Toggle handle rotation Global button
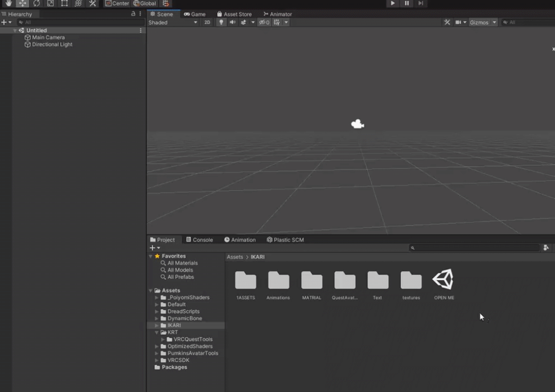The width and height of the screenshot is (555, 392). point(144,3)
